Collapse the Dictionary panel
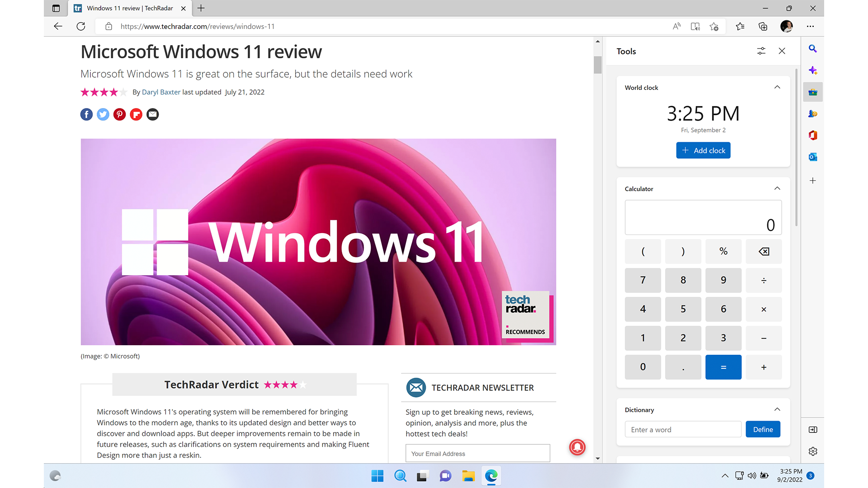Screen dimensions: 868x488 click(x=778, y=409)
